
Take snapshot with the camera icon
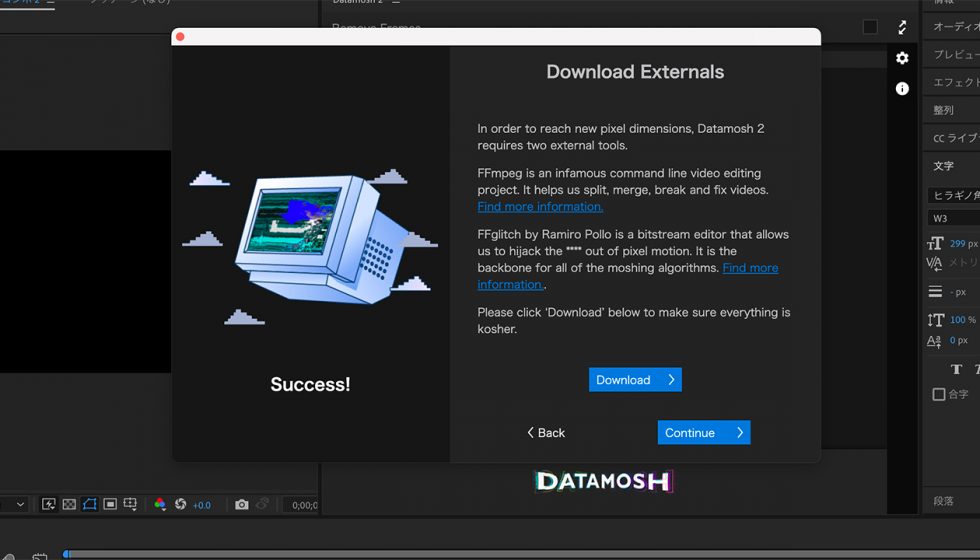242,504
